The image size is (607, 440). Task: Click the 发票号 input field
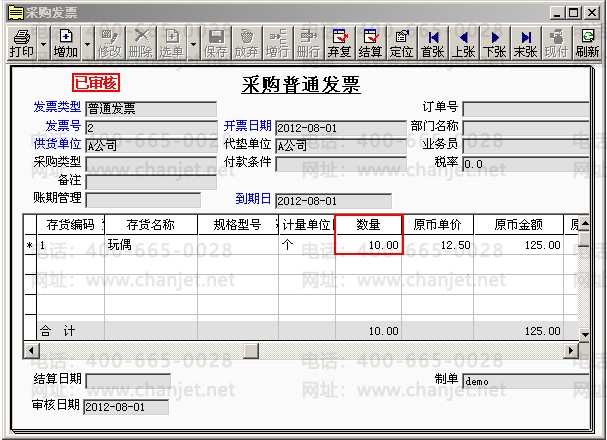pyautogui.click(x=151, y=128)
